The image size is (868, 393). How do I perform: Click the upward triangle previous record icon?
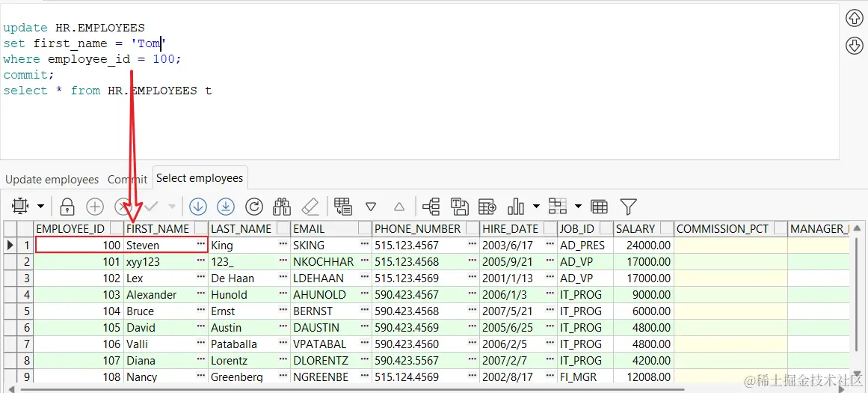[x=399, y=207]
